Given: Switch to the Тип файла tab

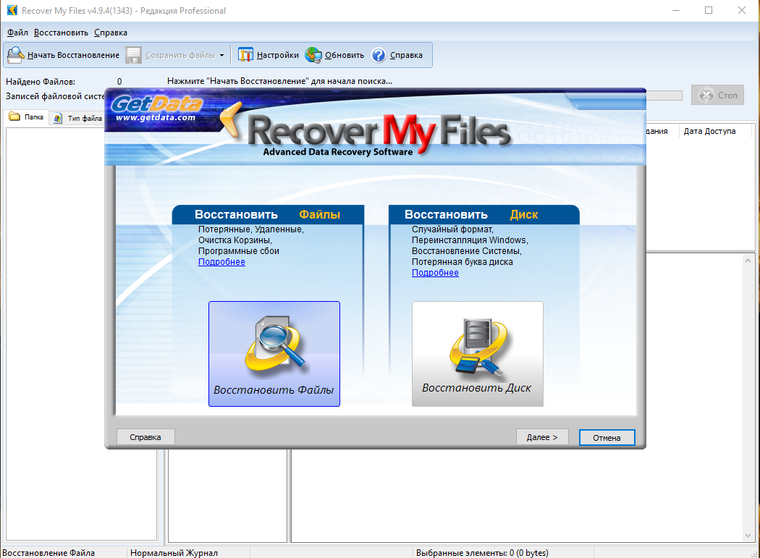Looking at the screenshot, I should tap(78, 118).
